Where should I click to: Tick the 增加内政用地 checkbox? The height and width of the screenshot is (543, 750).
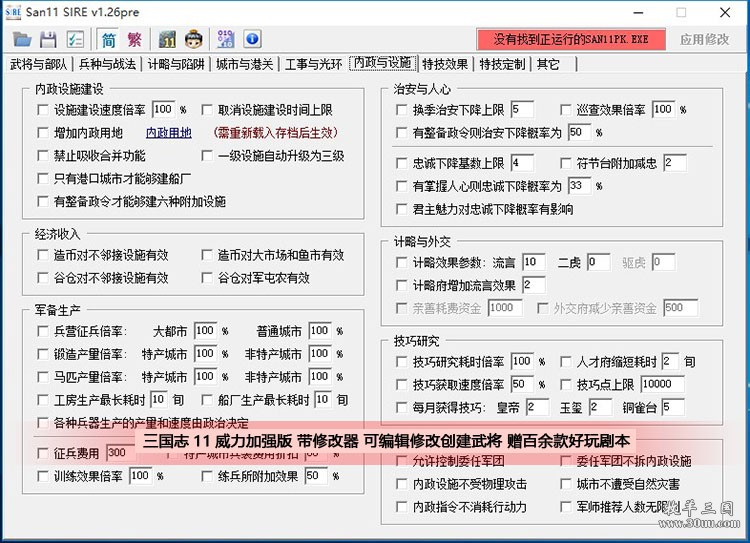[43, 133]
